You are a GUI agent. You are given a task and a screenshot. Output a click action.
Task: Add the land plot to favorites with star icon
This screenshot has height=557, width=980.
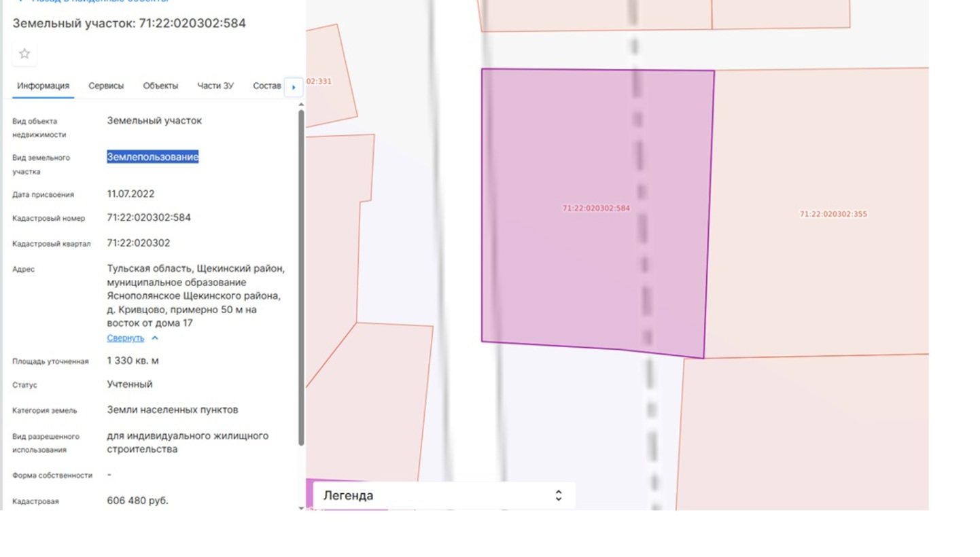[x=24, y=54]
